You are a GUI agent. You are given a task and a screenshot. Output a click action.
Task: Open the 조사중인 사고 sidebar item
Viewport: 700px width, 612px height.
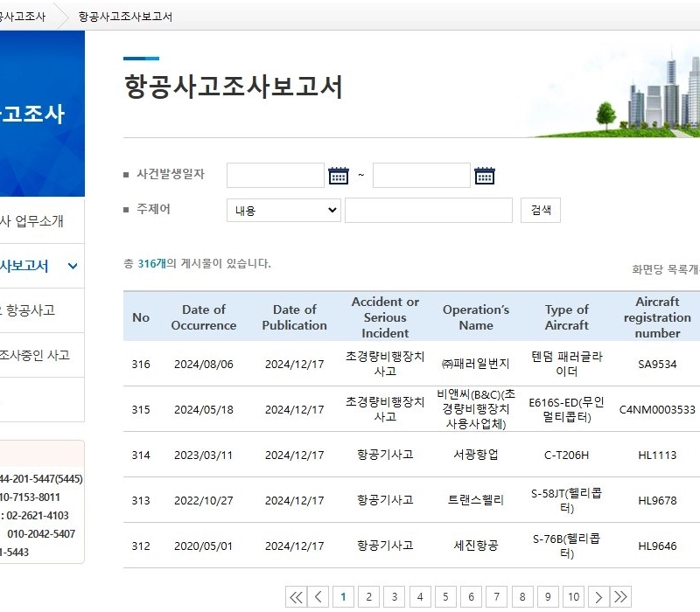35,356
